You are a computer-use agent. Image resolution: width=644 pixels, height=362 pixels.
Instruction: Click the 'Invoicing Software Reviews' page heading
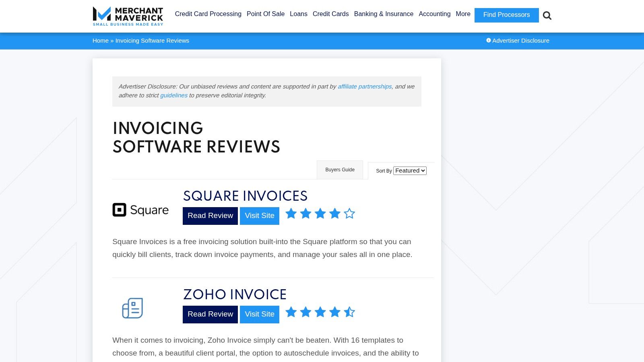pos(196,138)
